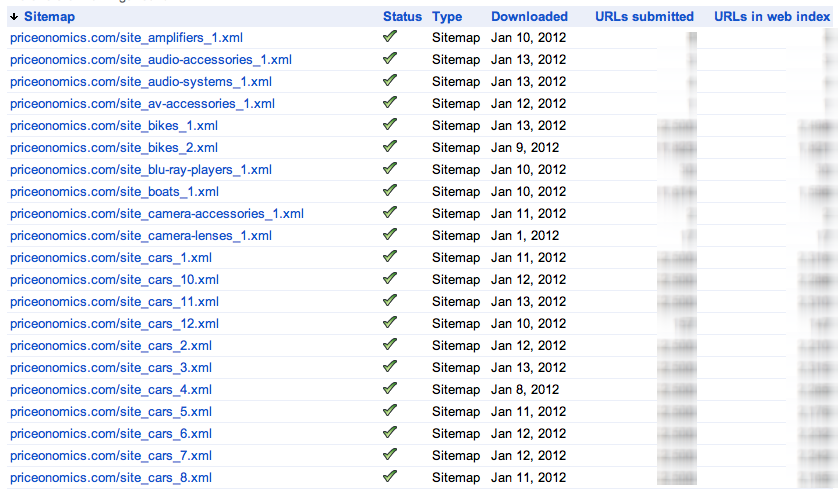Open site_cars_7.xml sitemap link
839x489 pixels.
(x=111, y=455)
